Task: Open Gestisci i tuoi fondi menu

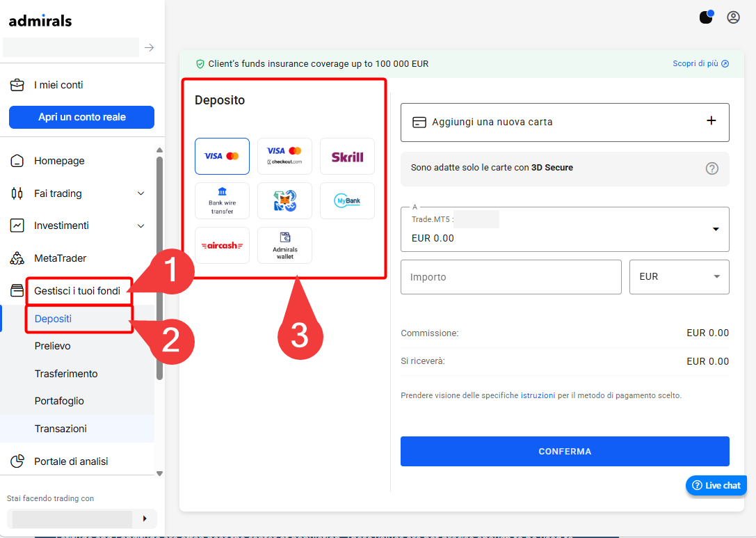Action: pyautogui.click(x=77, y=291)
